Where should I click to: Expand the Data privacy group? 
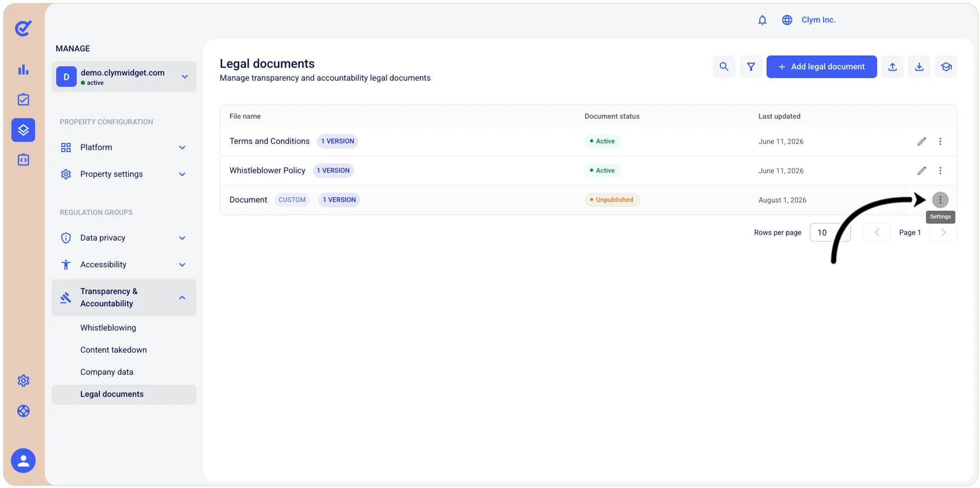[124, 238]
